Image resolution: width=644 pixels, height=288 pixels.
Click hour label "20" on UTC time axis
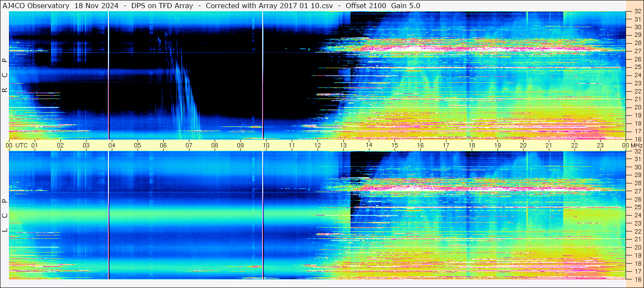point(523,146)
